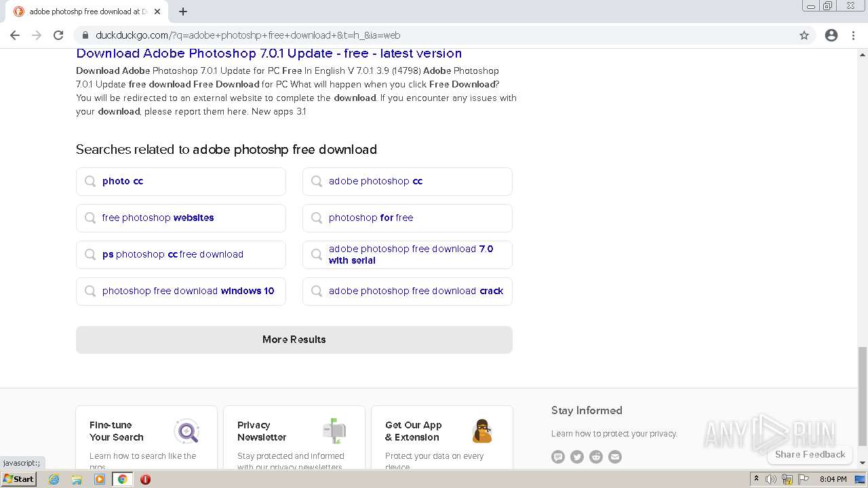868x488 pixels.
Task: Load more results with More Results button
Action: (x=294, y=340)
